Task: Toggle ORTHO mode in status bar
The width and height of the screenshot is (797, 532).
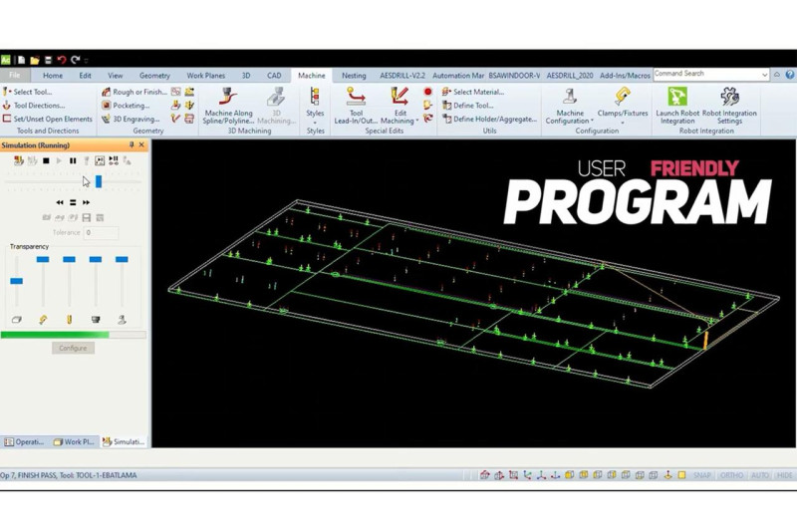Action: pos(731,475)
